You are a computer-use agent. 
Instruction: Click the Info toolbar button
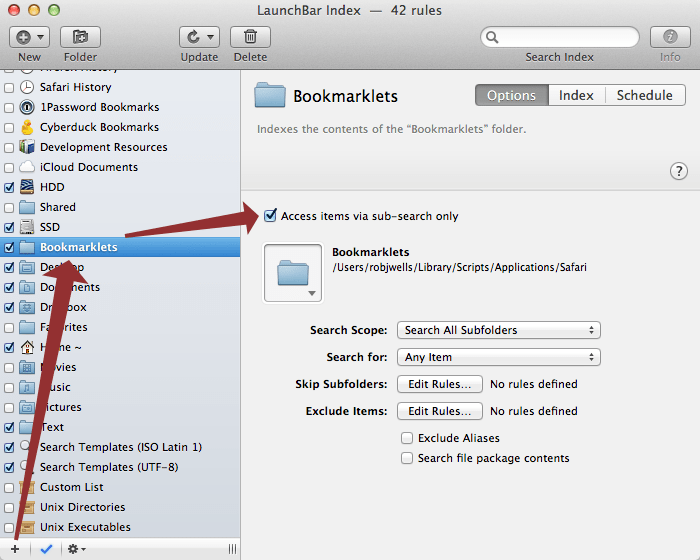pos(670,37)
